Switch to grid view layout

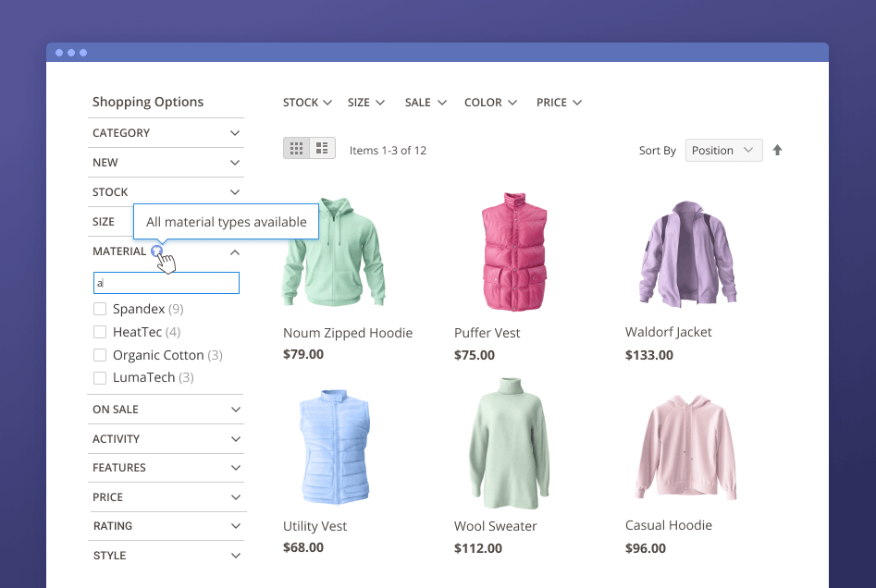(297, 149)
